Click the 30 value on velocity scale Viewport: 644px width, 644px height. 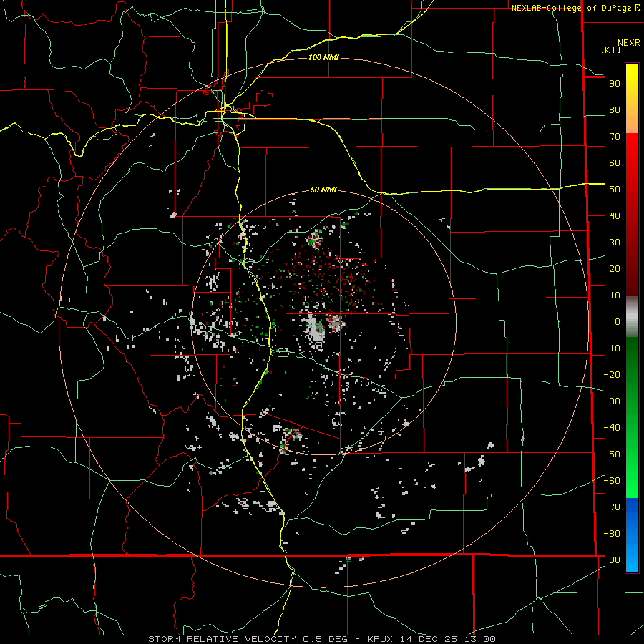[615, 243]
